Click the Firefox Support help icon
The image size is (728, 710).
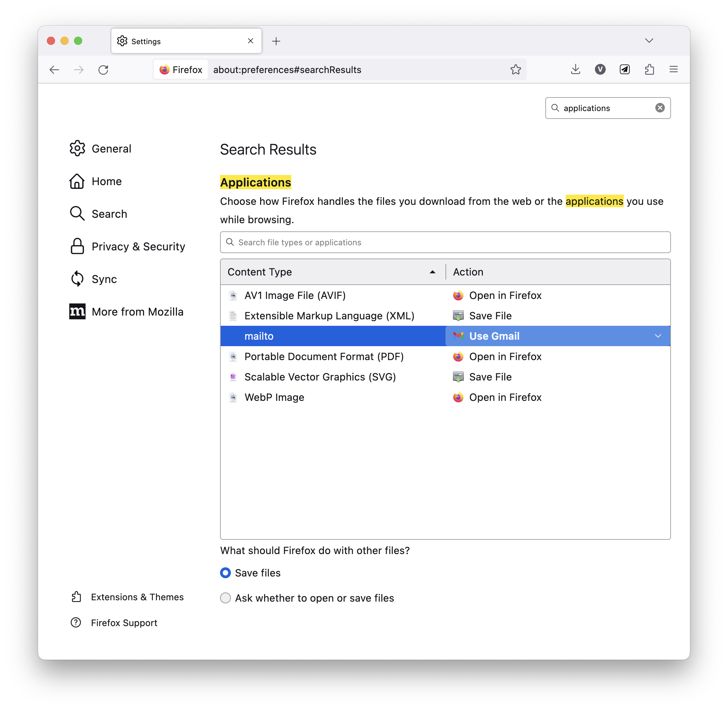[x=75, y=622]
